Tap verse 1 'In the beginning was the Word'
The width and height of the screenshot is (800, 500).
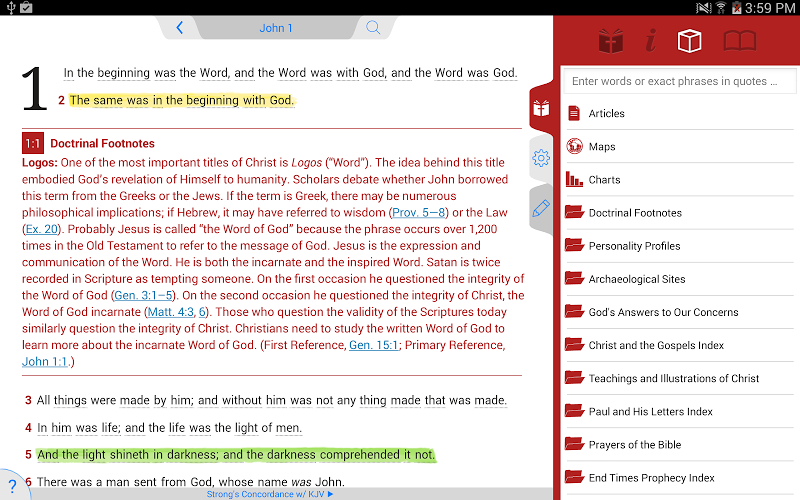pyautogui.click(x=290, y=72)
